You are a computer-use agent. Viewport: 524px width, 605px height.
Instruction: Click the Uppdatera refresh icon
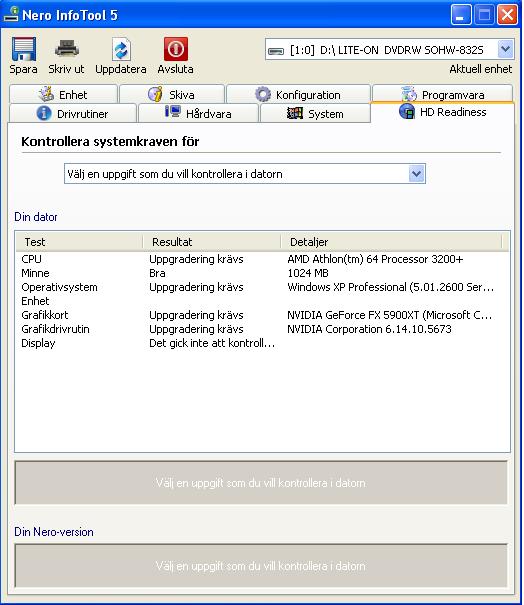(121, 49)
